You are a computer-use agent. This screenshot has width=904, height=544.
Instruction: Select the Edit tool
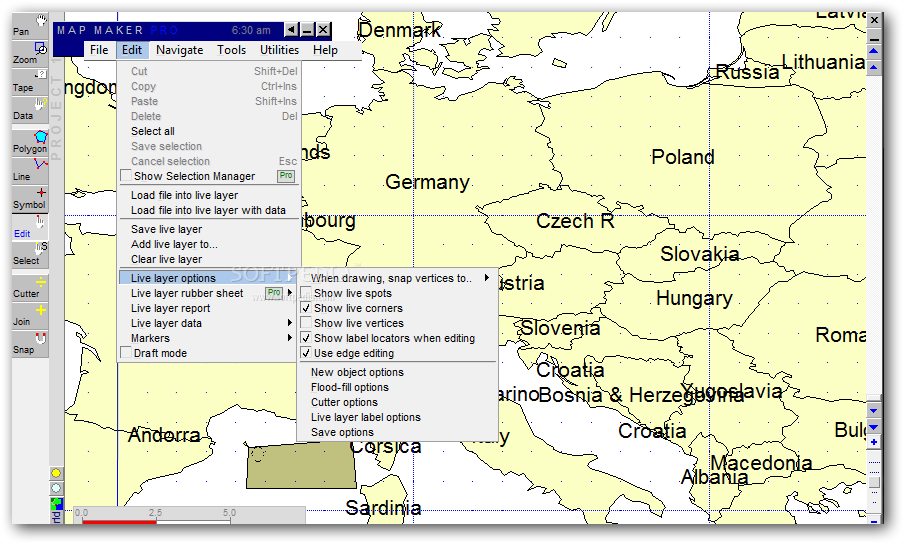point(30,226)
